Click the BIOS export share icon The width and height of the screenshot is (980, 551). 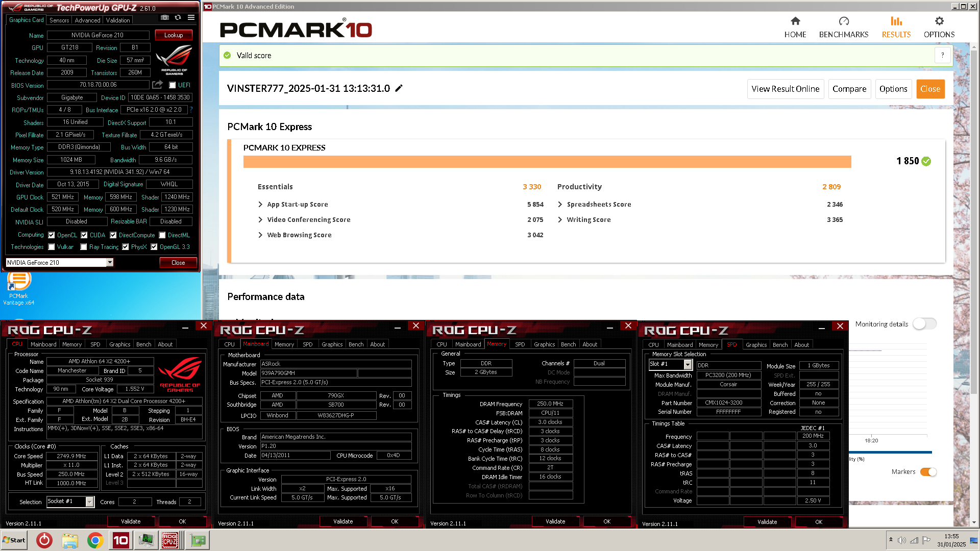tap(158, 85)
